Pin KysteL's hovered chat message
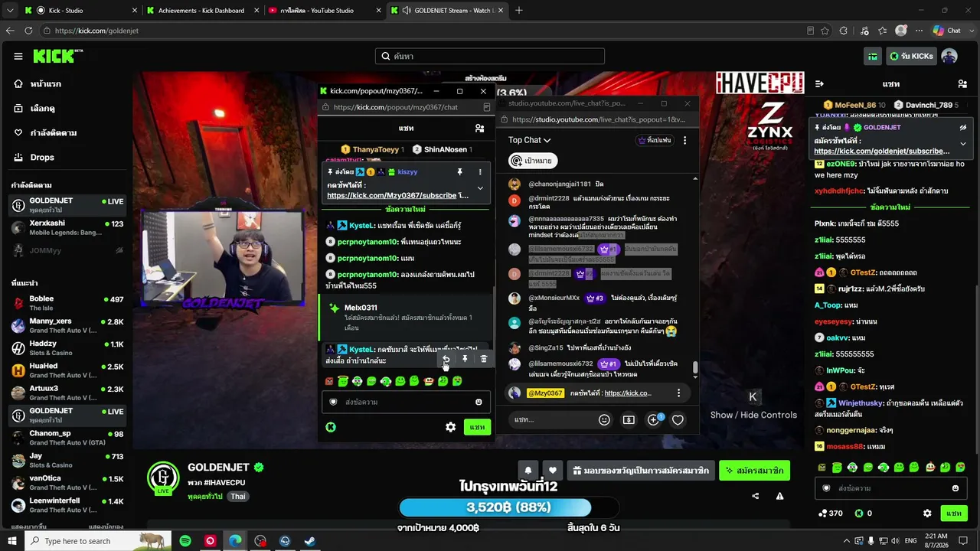The image size is (980, 551). tap(465, 359)
